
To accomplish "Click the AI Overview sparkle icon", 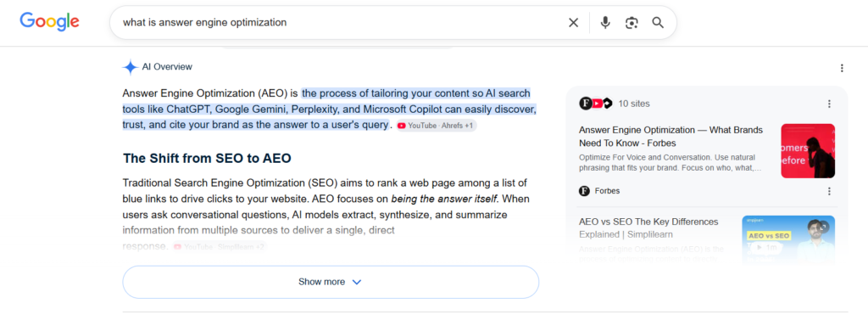I will click(x=130, y=68).
